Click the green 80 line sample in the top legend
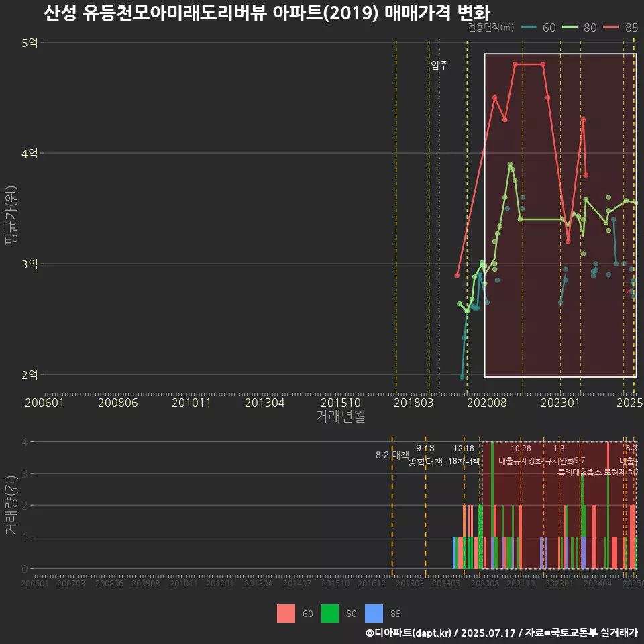Viewport: 644px width, 644px height. [x=570, y=28]
